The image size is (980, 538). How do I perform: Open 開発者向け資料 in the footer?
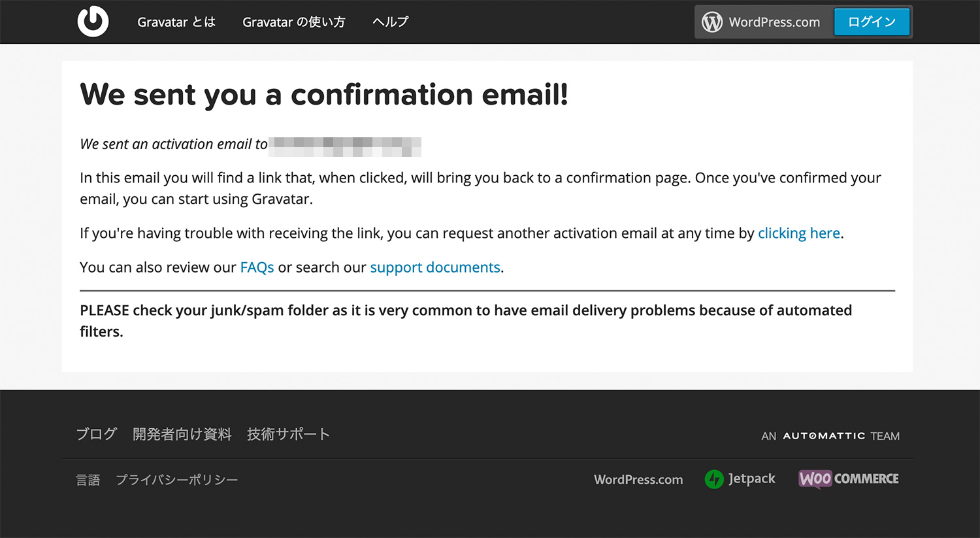click(x=182, y=434)
